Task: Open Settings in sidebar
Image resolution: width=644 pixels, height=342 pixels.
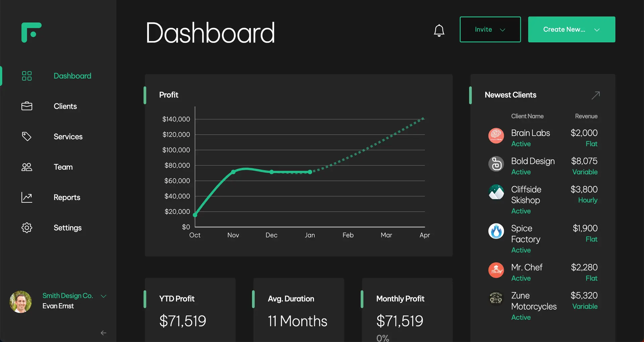Action: pos(67,228)
